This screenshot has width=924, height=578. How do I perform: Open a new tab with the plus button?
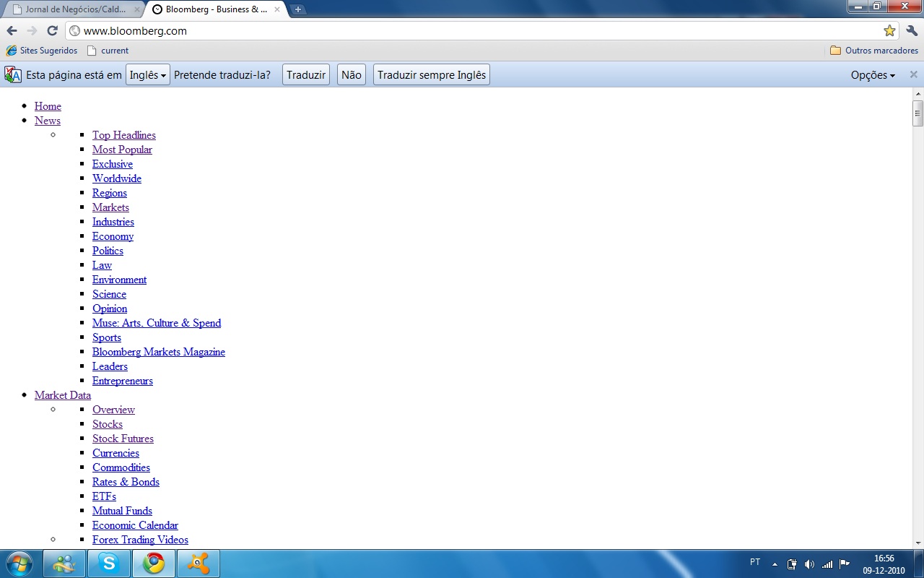tap(297, 9)
